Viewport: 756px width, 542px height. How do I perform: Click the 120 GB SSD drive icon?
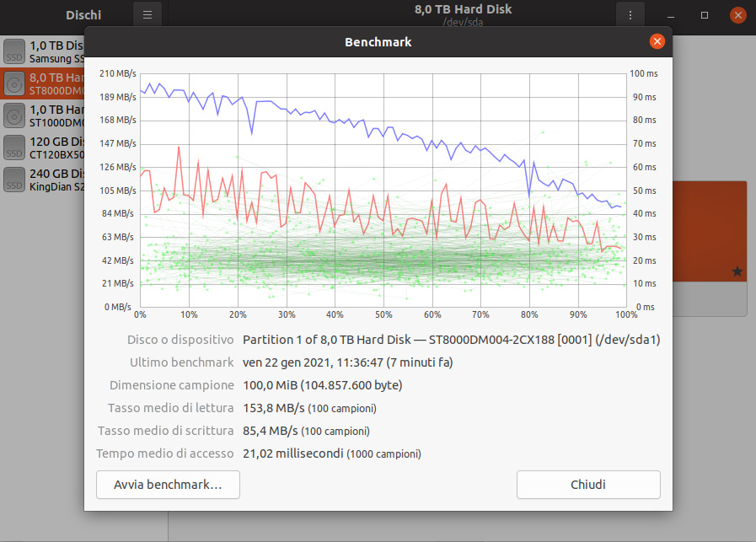pos(14,148)
